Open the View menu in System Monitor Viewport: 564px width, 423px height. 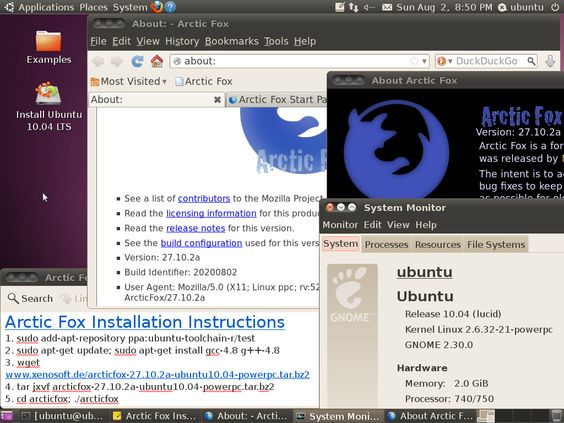click(x=398, y=225)
